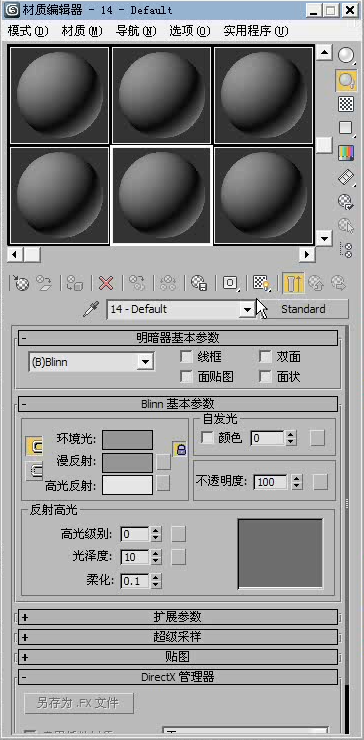Open the 漫反射 diffuse color swatch

point(127,462)
